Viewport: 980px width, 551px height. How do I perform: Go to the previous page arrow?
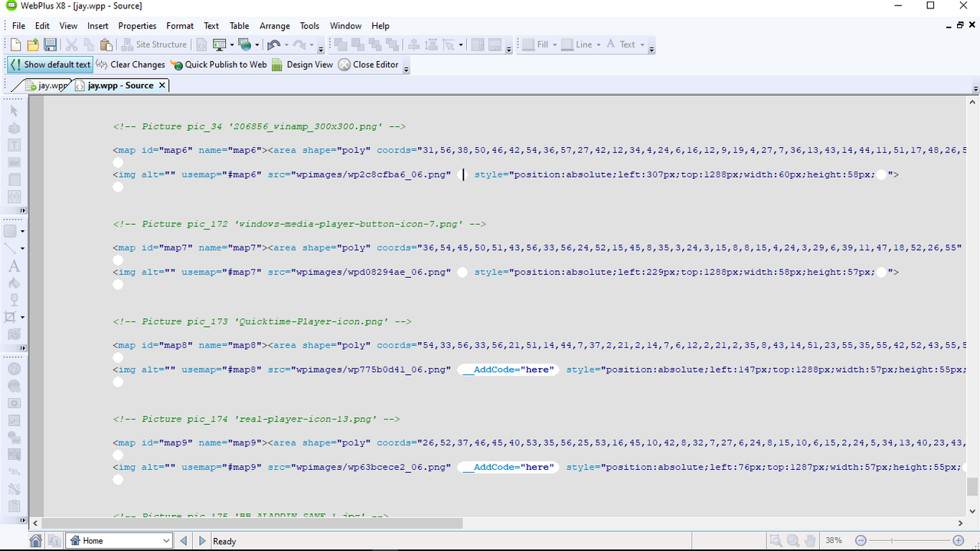(184, 541)
